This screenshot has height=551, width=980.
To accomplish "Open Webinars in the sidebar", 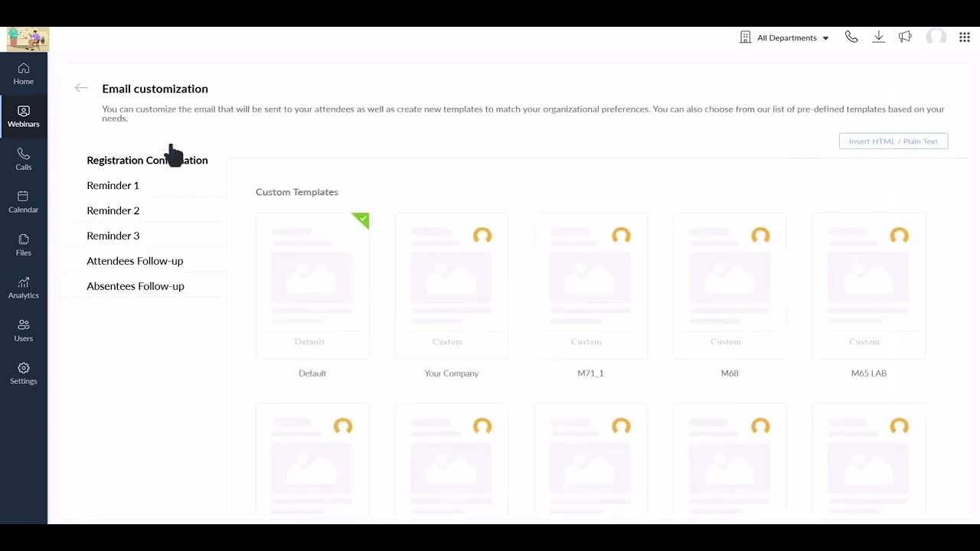I will point(23,116).
